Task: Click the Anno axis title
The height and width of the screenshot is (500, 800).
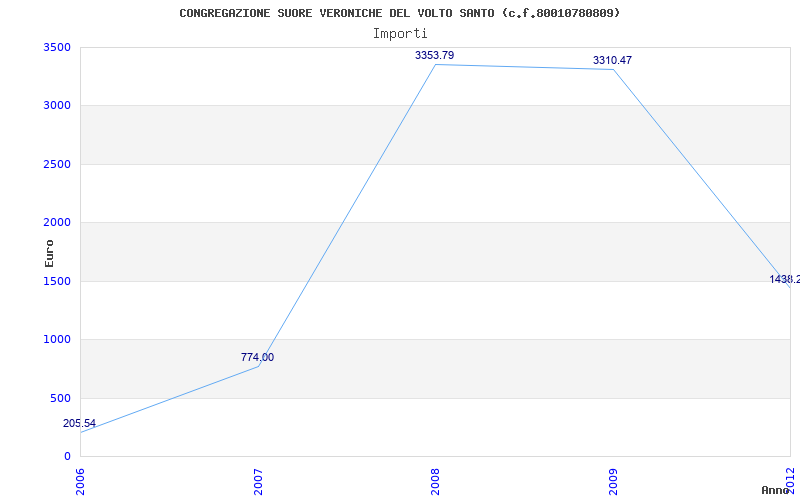Action: [x=775, y=490]
